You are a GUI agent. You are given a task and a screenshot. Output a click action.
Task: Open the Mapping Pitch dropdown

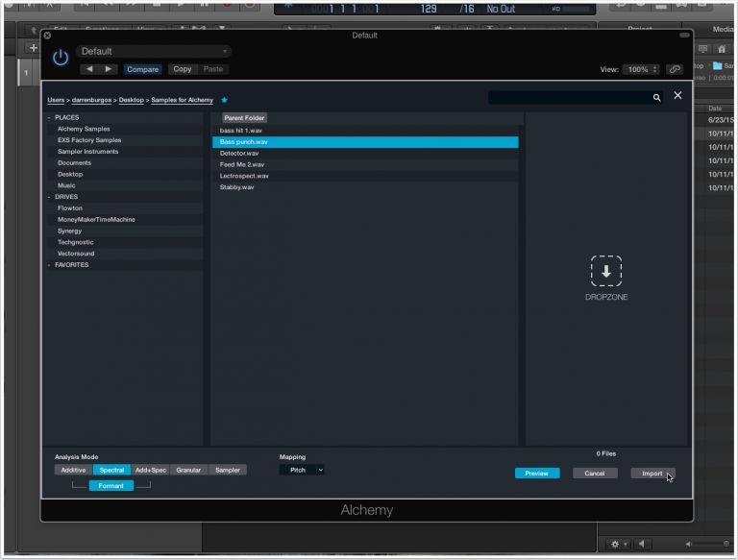point(302,470)
